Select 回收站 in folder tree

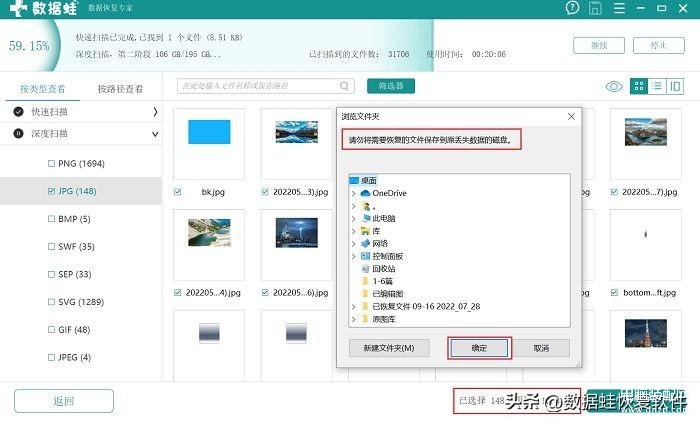coord(383,269)
